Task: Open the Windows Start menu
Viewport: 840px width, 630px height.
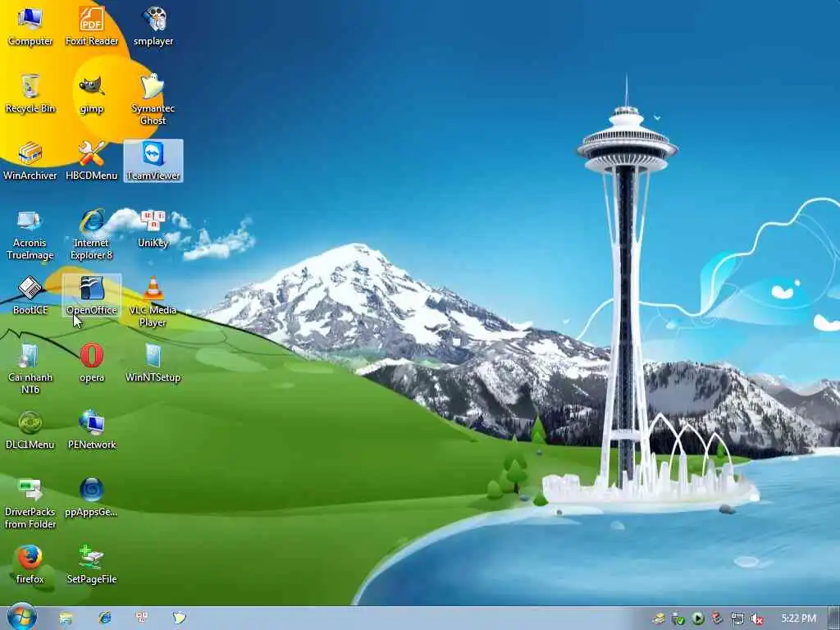Action: tap(22, 618)
